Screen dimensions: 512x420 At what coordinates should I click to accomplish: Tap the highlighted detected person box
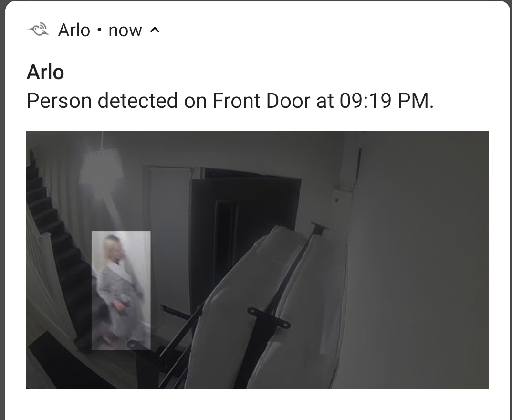(121, 290)
